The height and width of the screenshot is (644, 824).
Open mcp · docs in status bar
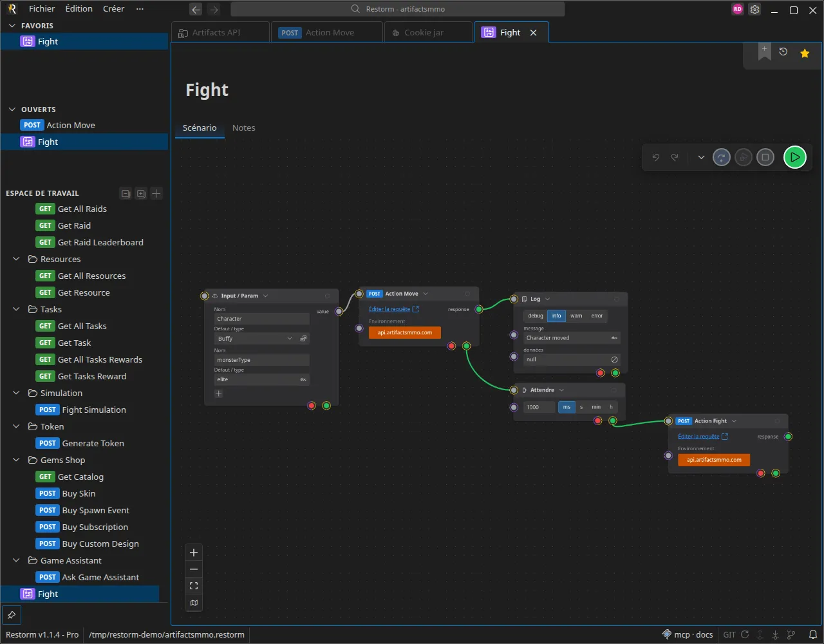pyautogui.click(x=688, y=634)
